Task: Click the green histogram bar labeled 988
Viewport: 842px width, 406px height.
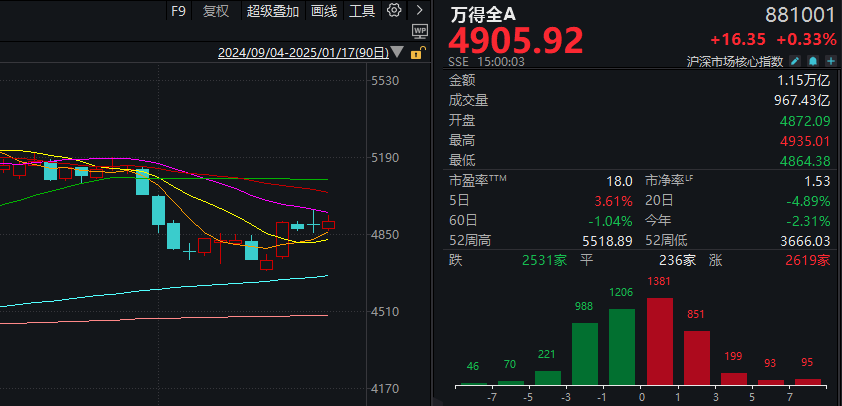Action: (585, 354)
